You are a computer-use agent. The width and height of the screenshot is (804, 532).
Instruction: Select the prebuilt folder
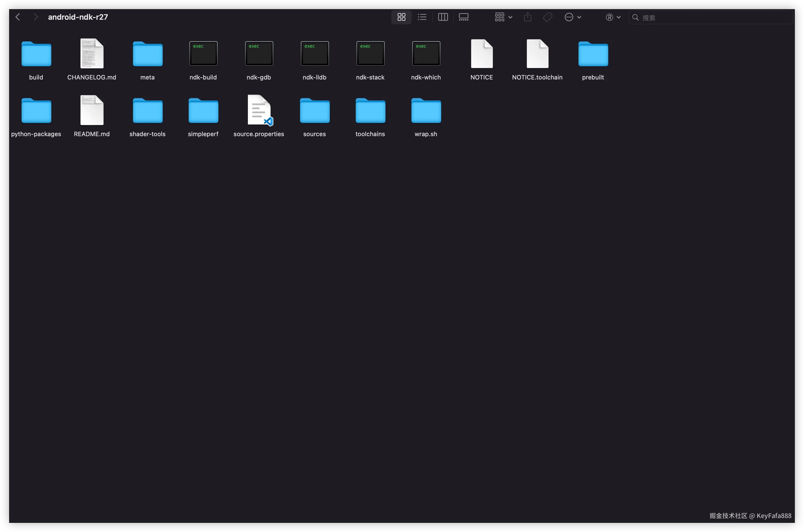(x=593, y=54)
